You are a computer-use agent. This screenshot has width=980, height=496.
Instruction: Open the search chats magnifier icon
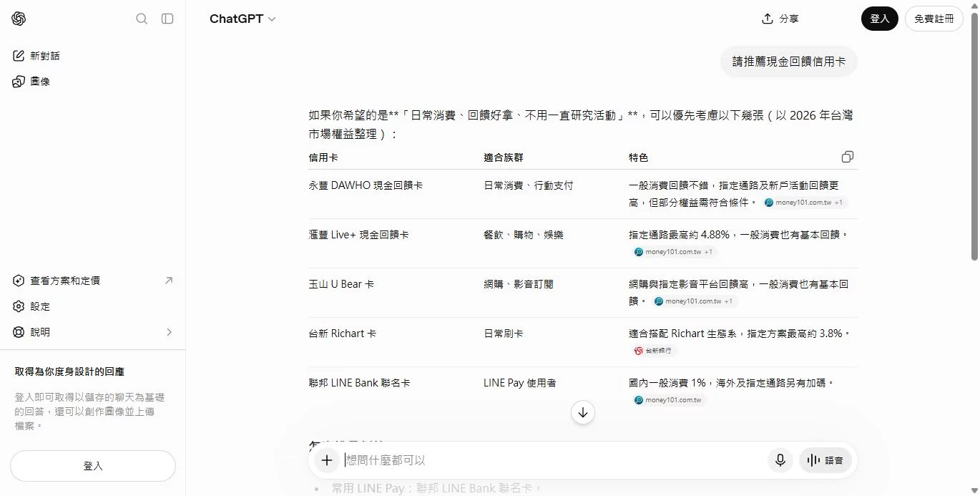[142, 19]
